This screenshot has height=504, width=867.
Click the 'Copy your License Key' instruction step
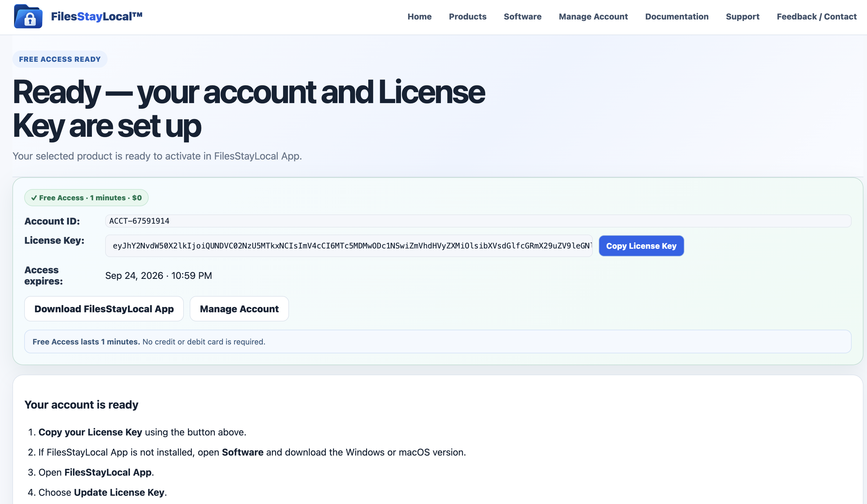(142, 432)
